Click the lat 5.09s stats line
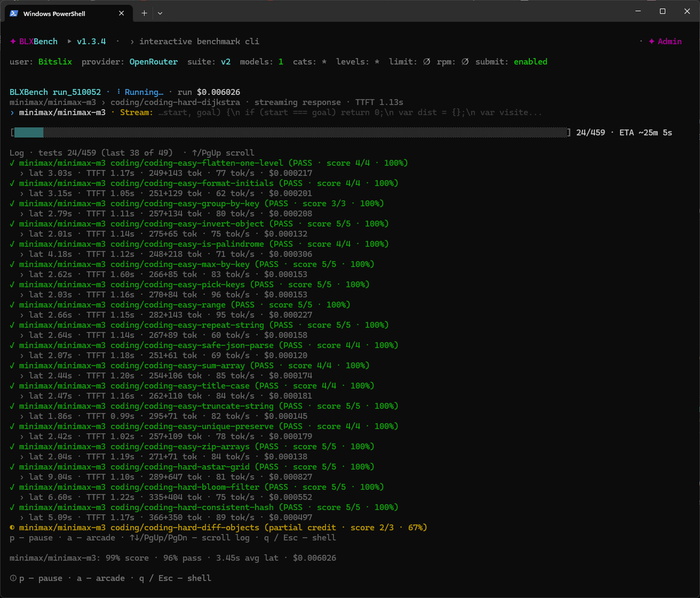 [x=166, y=518]
